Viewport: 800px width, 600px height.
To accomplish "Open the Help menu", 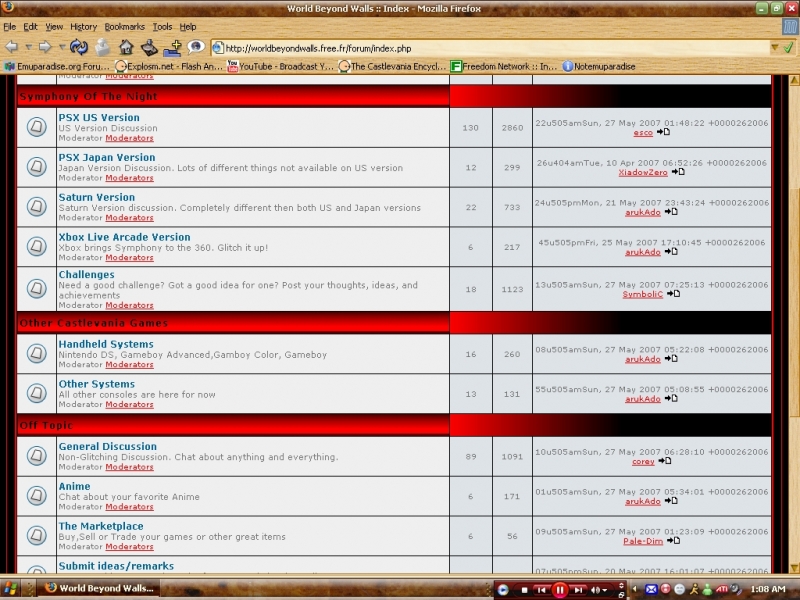I will coord(188,27).
